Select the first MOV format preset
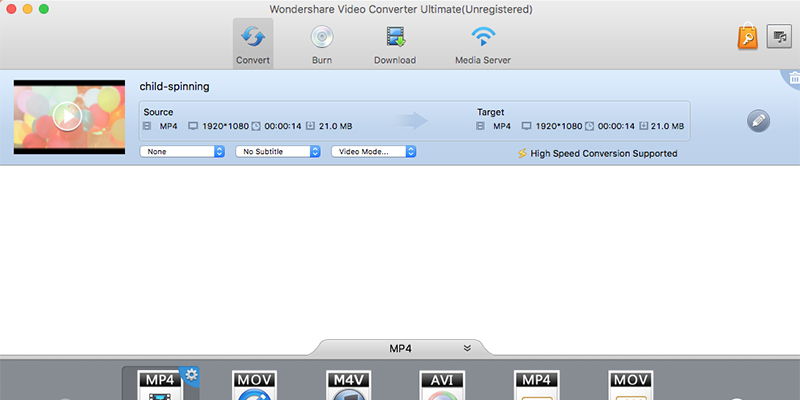This screenshot has height=400, width=800. point(255,385)
